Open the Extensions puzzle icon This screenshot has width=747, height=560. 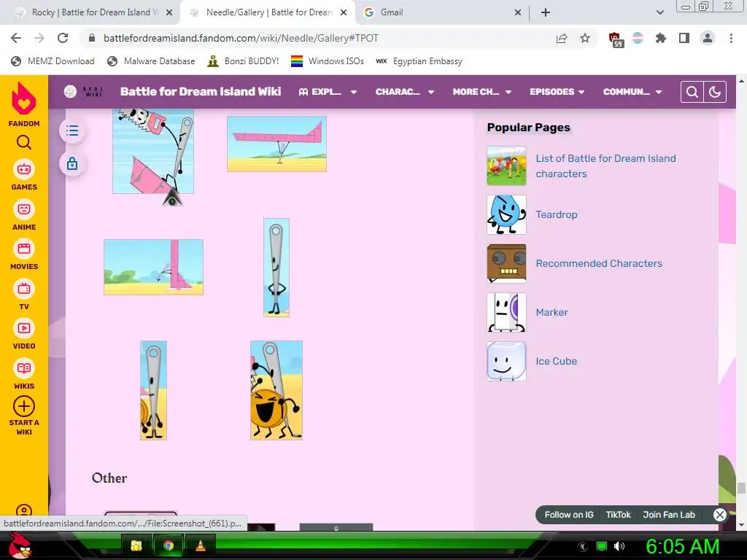pos(660,38)
